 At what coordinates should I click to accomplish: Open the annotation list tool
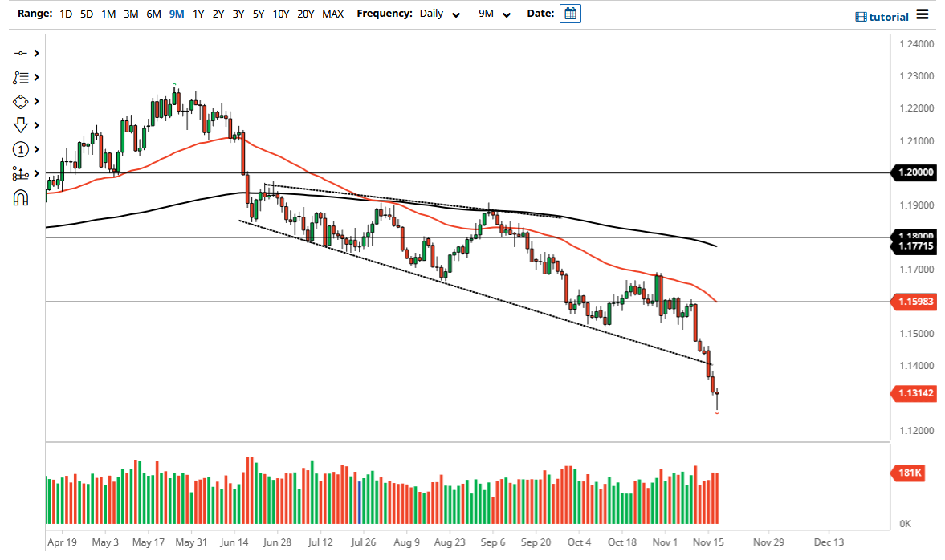click(20, 77)
